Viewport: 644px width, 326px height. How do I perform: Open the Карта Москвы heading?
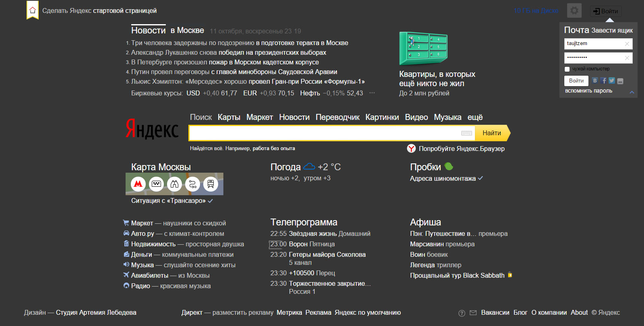pos(161,167)
